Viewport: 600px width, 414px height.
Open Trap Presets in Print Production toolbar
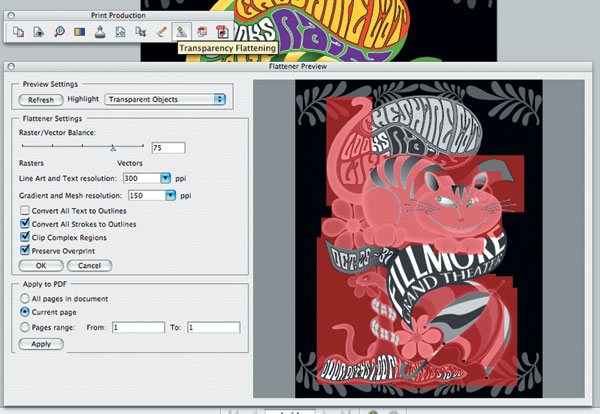coord(18,32)
